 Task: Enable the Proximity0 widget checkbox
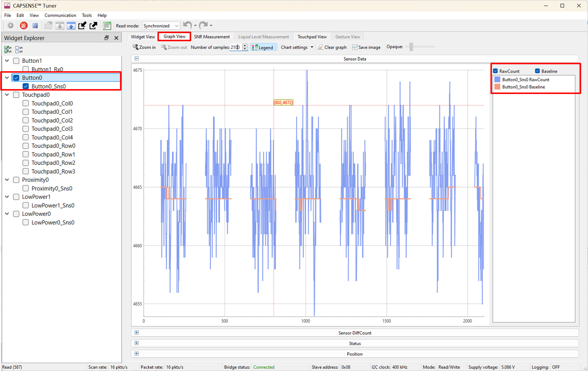pos(16,180)
